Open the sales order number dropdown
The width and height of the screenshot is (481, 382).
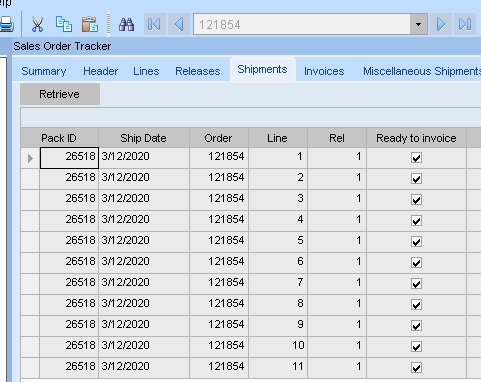[x=419, y=24]
